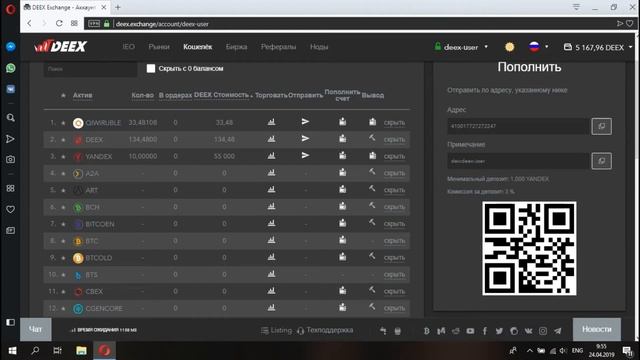The width and height of the screenshot is (640, 360).
Task: Enable hide zero balance checkbox
Action: tap(151, 69)
